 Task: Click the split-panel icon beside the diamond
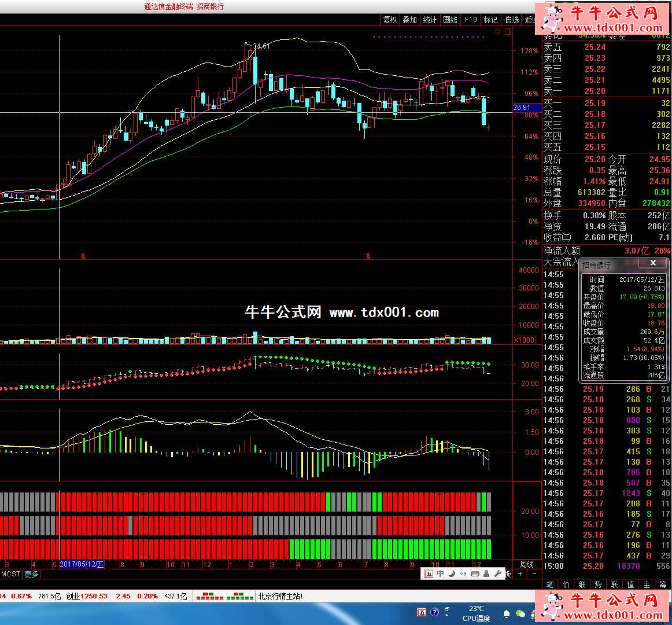click(x=508, y=32)
